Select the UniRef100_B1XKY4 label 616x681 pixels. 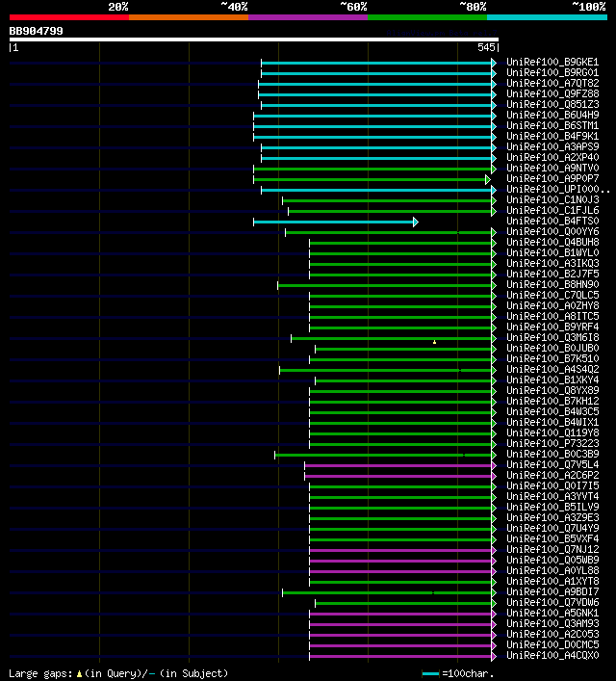(552, 380)
